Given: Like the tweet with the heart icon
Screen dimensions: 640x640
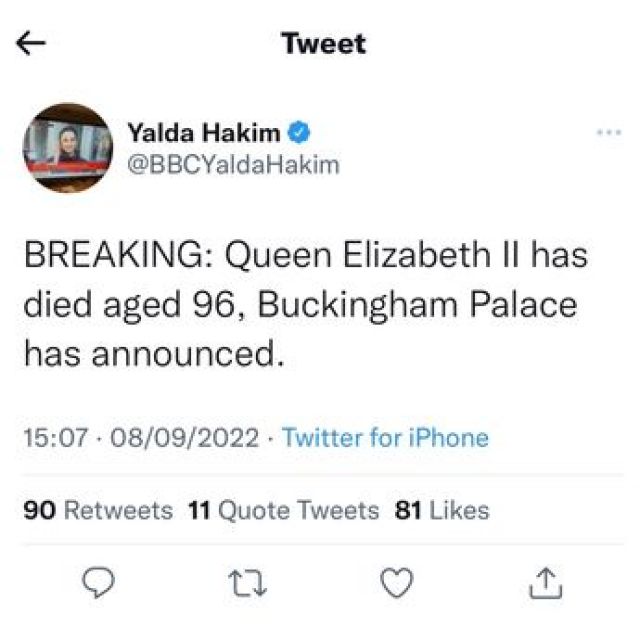Looking at the screenshot, I should tap(397, 581).
